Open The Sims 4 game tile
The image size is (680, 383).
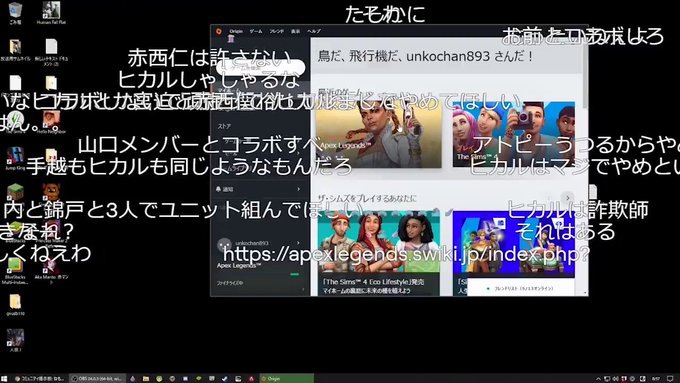(x=514, y=134)
